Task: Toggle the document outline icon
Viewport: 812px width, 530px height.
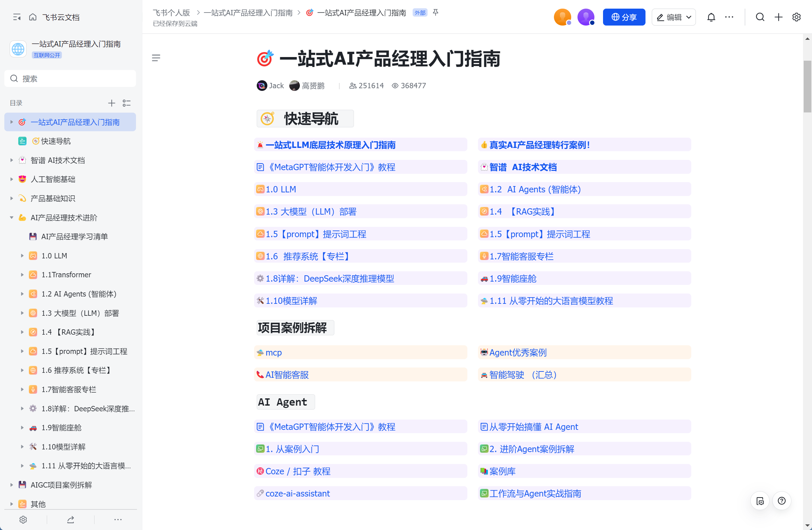Action: (156, 58)
